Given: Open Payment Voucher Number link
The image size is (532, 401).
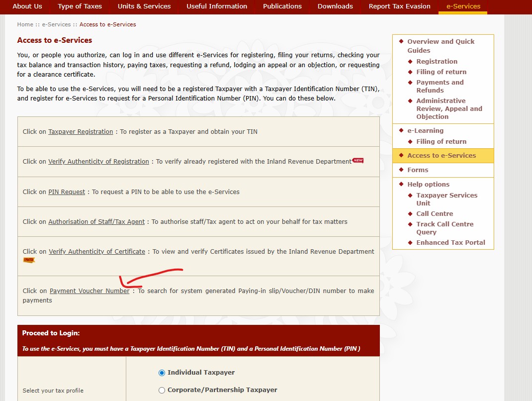Looking at the screenshot, I should (x=89, y=291).
